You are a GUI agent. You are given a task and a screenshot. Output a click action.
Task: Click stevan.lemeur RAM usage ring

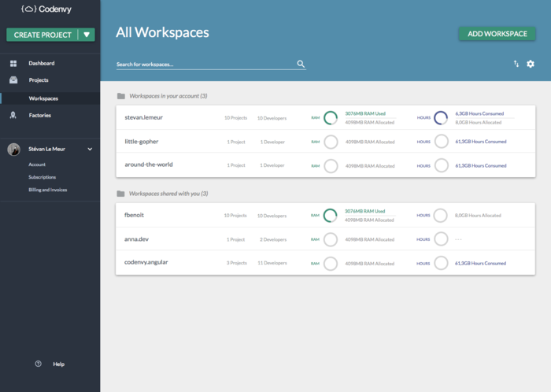(331, 118)
